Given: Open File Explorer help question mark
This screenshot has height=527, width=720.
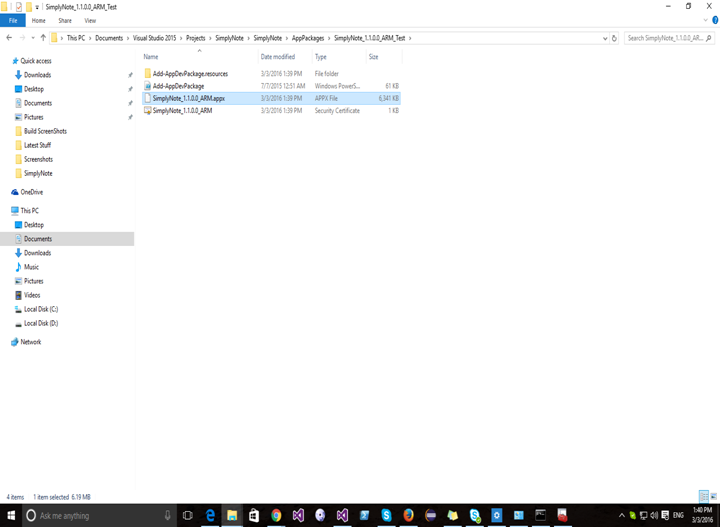Looking at the screenshot, I should [x=715, y=20].
